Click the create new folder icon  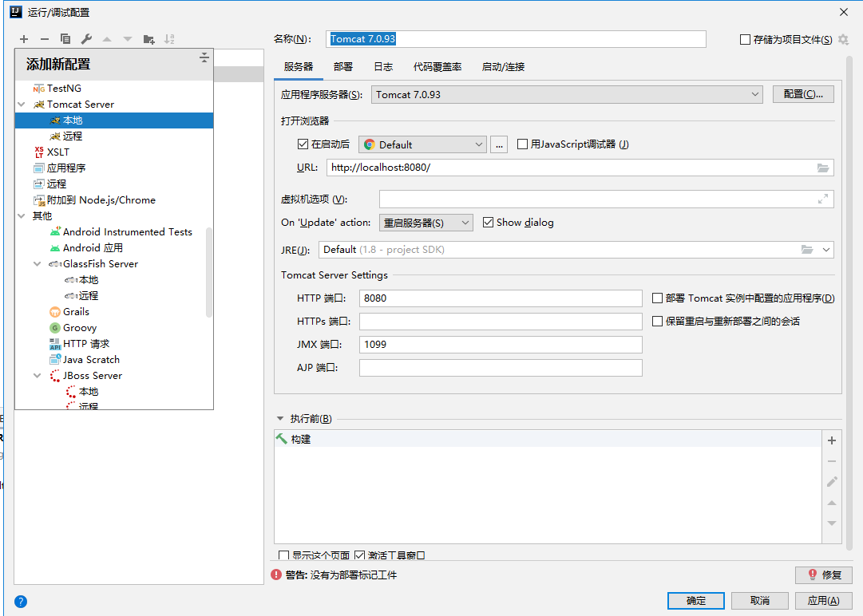point(148,39)
